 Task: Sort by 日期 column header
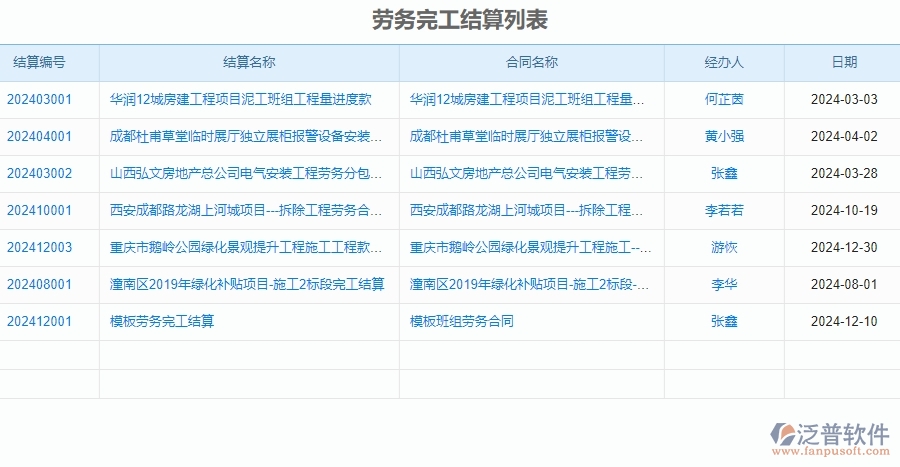[x=844, y=62]
